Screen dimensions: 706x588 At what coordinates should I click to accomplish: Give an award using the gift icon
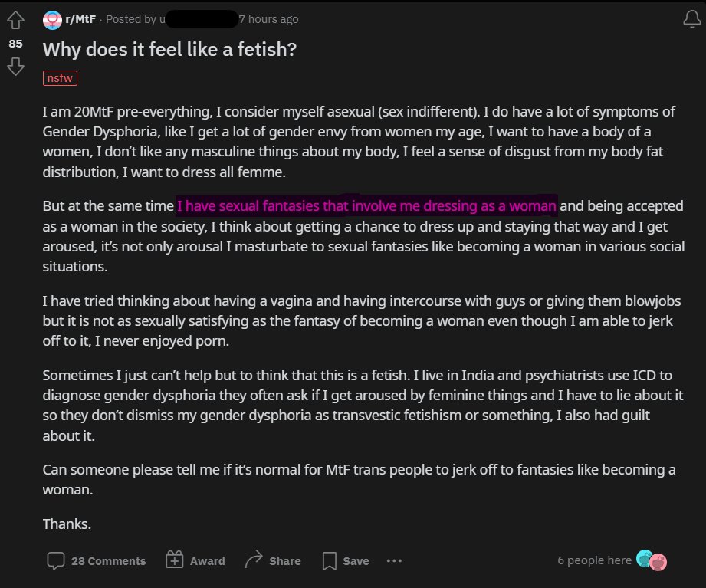pyautogui.click(x=175, y=560)
